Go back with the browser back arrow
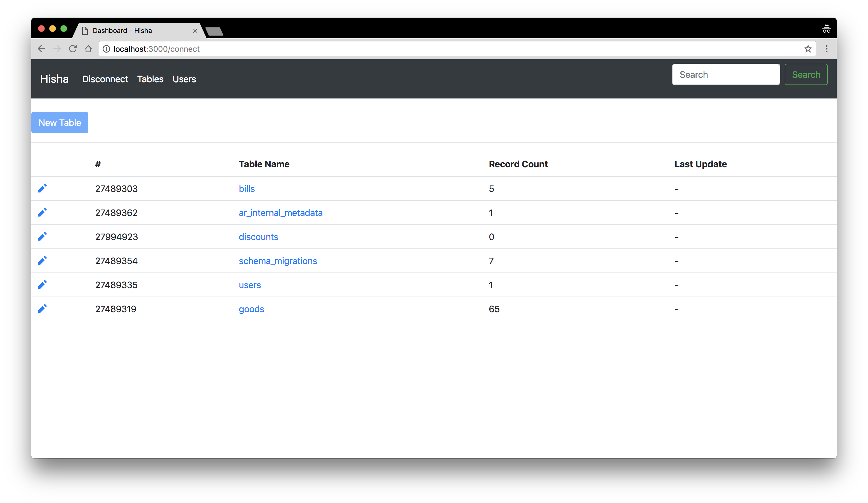The height and width of the screenshot is (503, 868). pyautogui.click(x=41, y=49)
